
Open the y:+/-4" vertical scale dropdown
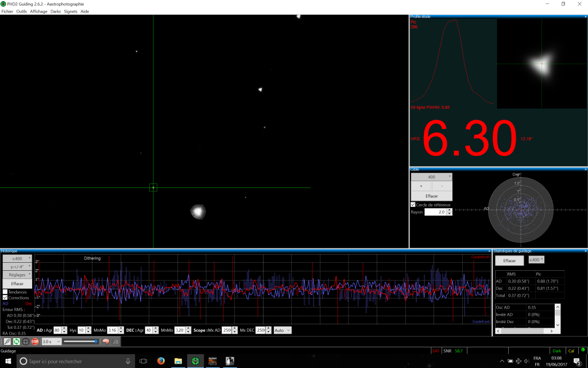pos(18,267)
